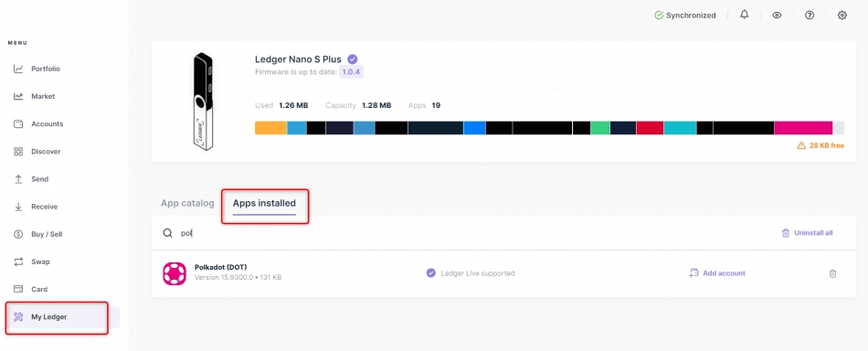Open Portfolio in the sidebar
Viewport: 868px width, 351px height.
tap(46, 69)
